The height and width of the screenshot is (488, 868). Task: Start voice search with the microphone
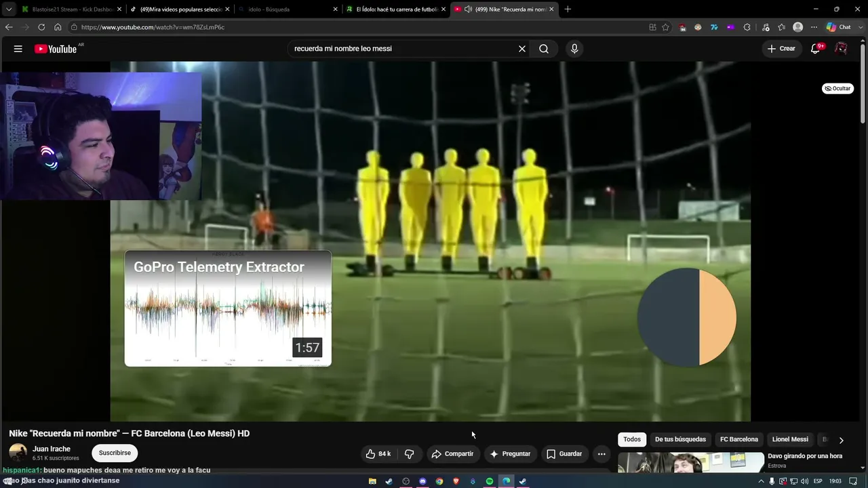coord(574,49)
